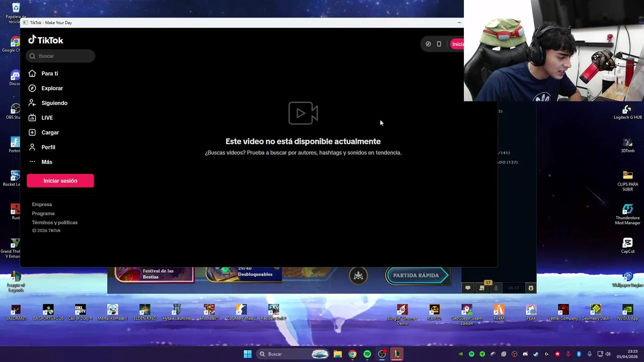Click the volume icon in system tray
644x362 pixels.
coord(608,354)
